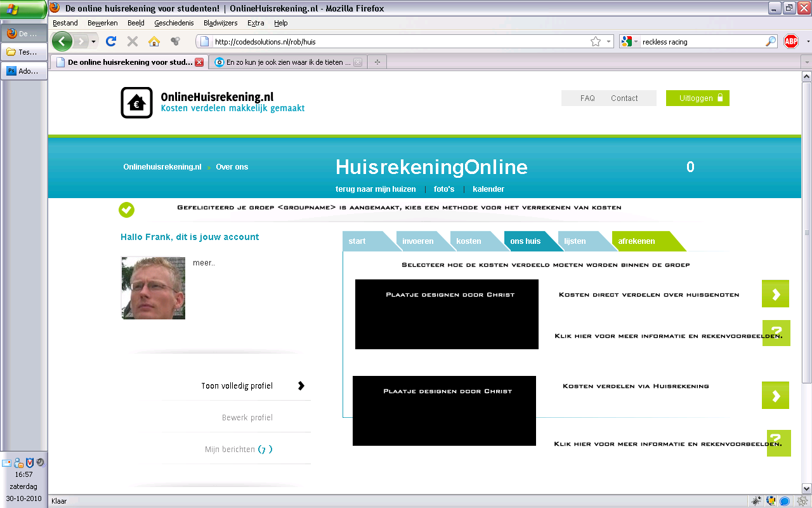Click the Home icon in the toolbar
The image size is (812, 508).
[154, 41]
